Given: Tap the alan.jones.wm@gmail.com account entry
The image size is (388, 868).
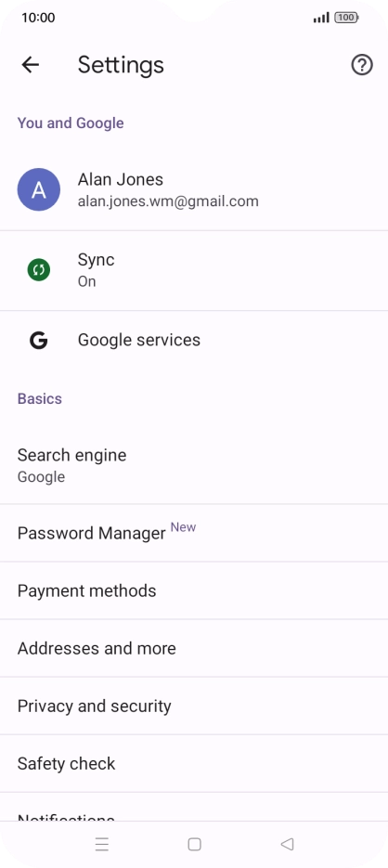Looking at the screenshot, I should coord(194,190).
